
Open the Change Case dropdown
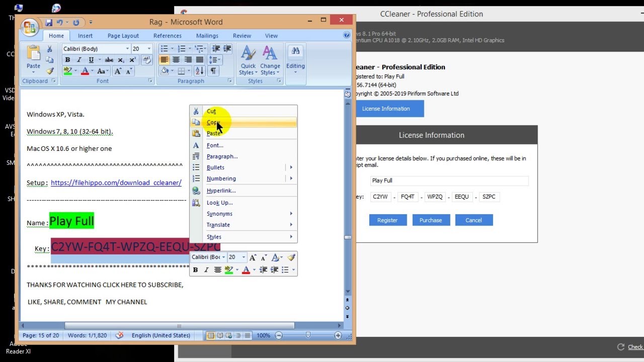(102, 71)
